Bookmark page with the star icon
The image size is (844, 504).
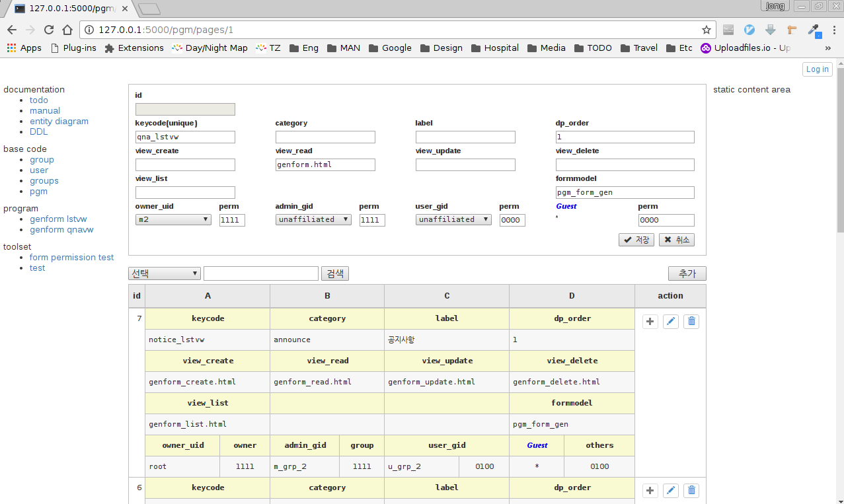tap(707, 30)
